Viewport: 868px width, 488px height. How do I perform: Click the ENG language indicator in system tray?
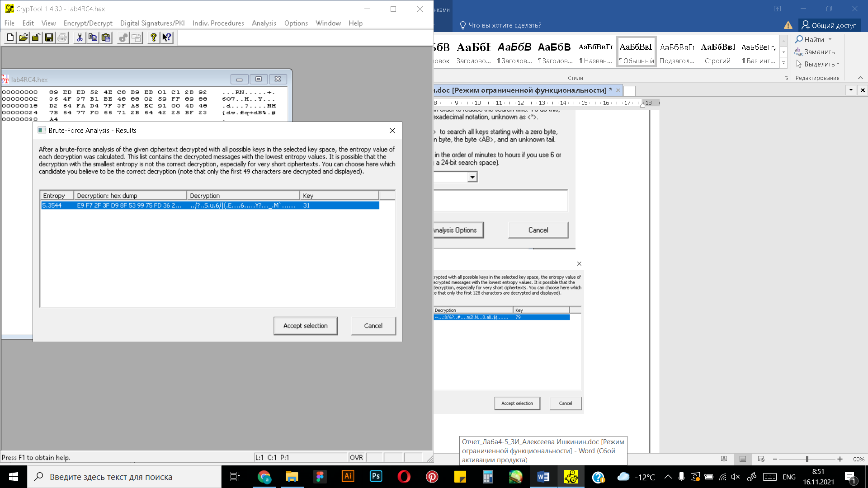point(789,477)
